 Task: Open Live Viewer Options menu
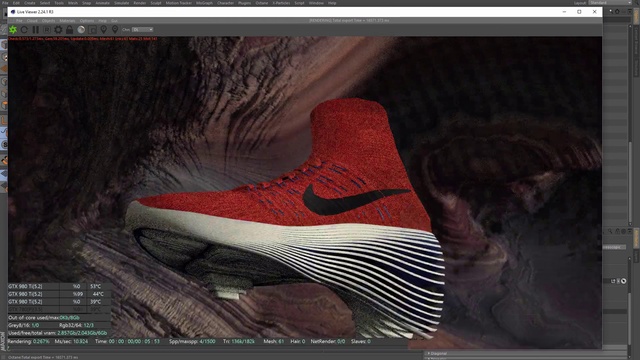pos(87,21)
